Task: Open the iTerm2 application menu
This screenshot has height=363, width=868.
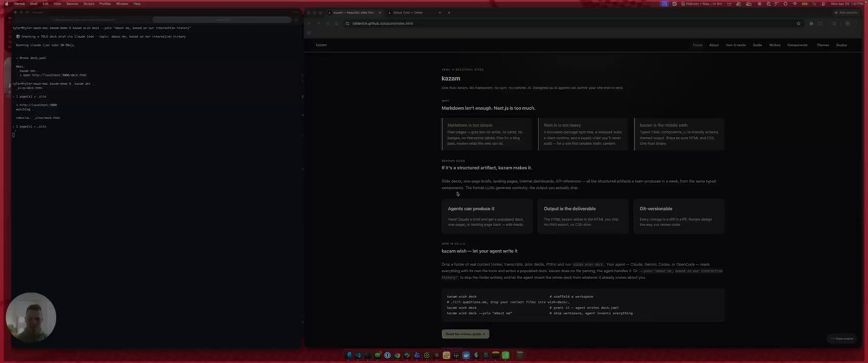Action: (x=19, y=3)
